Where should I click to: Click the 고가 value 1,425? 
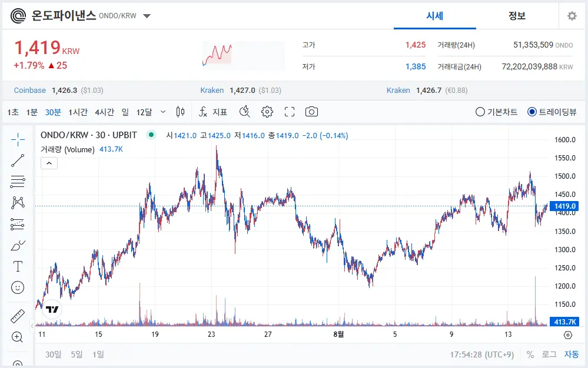tap(416, 45)
